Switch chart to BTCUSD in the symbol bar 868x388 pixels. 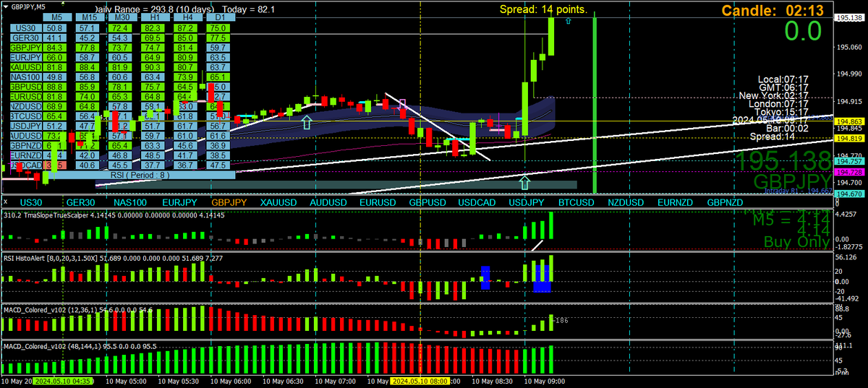pos(576,203)
